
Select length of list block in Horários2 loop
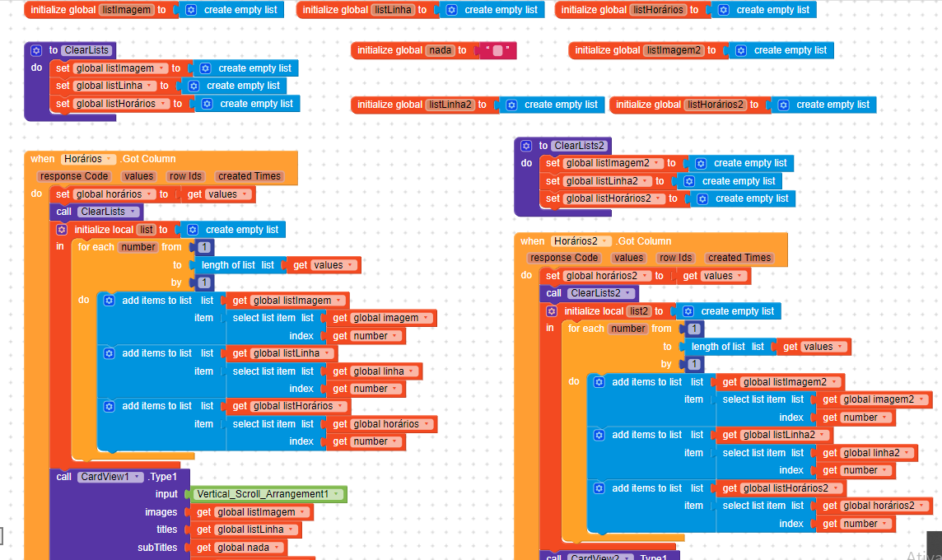click(x=728, y=348)
